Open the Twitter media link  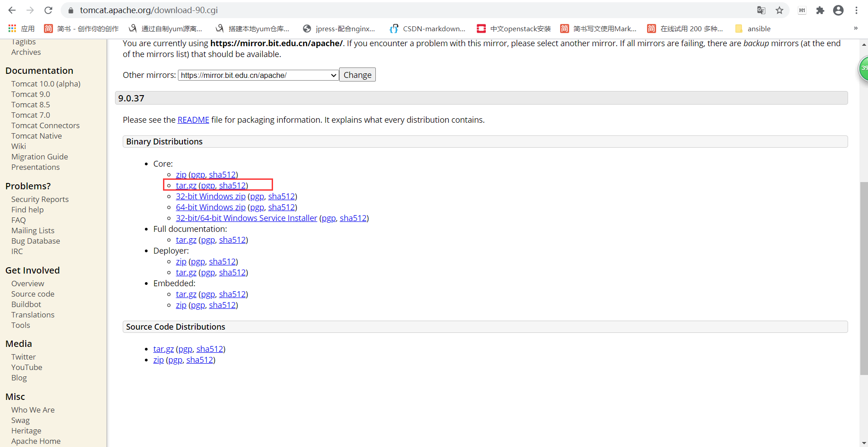23,357
